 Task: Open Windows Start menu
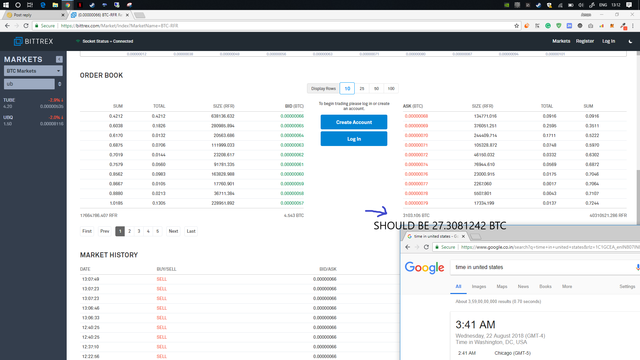click(x=6, y=5)
